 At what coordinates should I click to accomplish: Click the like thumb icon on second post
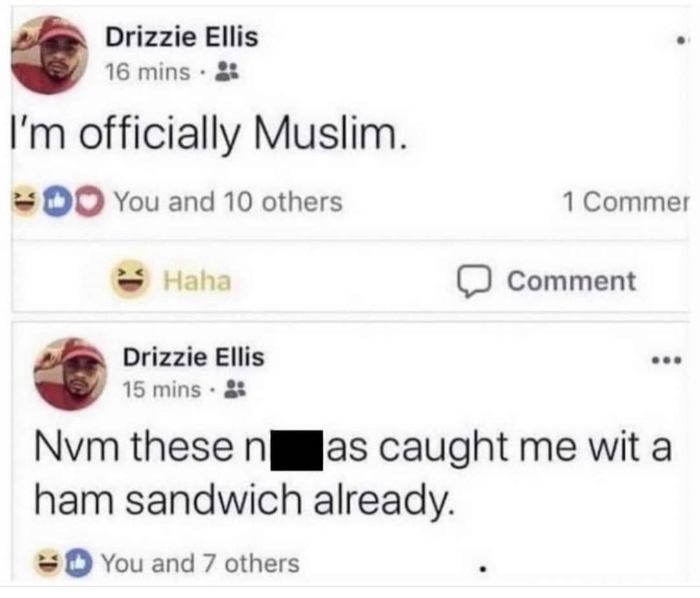tap(78, 563)
